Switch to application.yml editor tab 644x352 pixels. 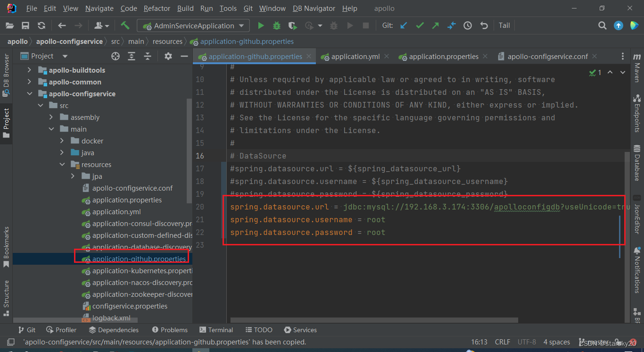pos(355,56)
